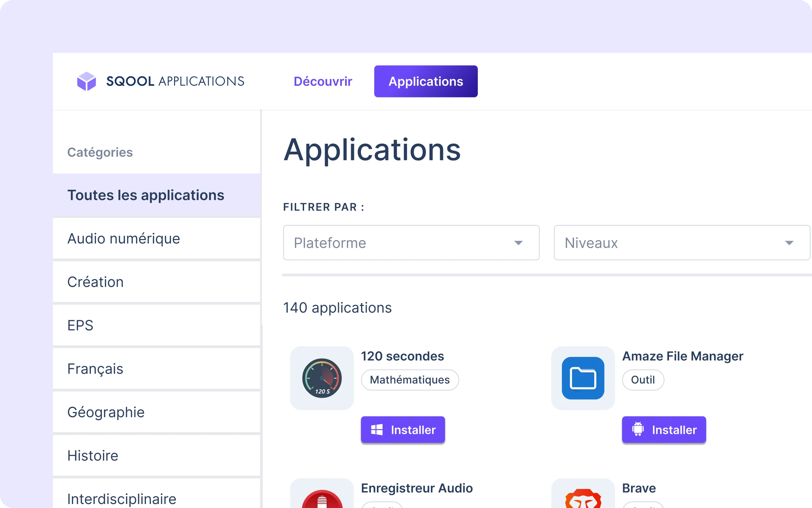The image size is (812, 508).
Task: Click the Amaze File Manager folder icon
Action: [x=583, y=378]
